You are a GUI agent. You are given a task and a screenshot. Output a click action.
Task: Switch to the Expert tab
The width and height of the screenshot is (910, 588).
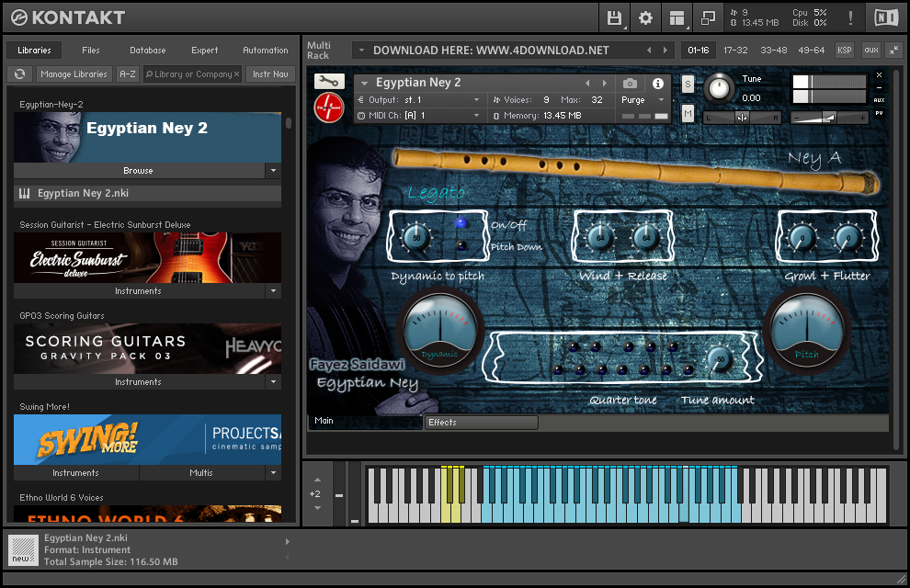click(x=205, y=51)
